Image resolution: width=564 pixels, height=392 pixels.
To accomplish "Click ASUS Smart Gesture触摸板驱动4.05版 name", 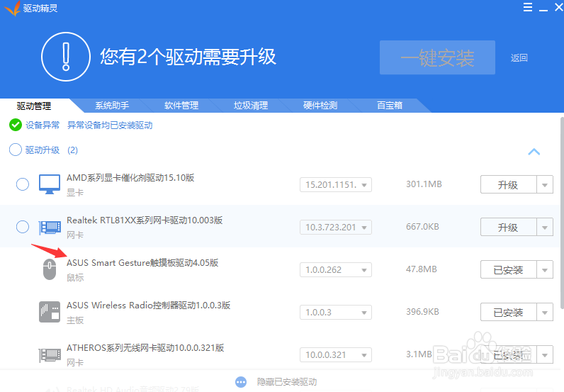I will (x=142, y=262).
